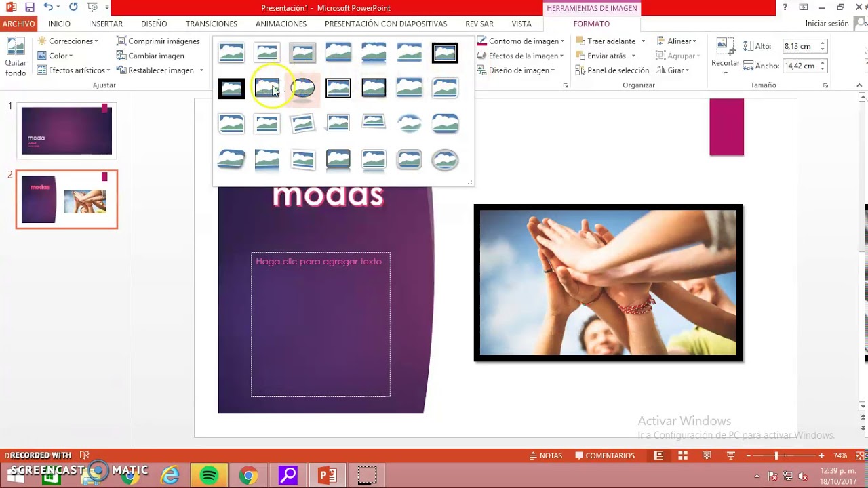868x488 pixels.
Task: Switch to the ANIMACIONES tab
Action: tap(281, 24)
